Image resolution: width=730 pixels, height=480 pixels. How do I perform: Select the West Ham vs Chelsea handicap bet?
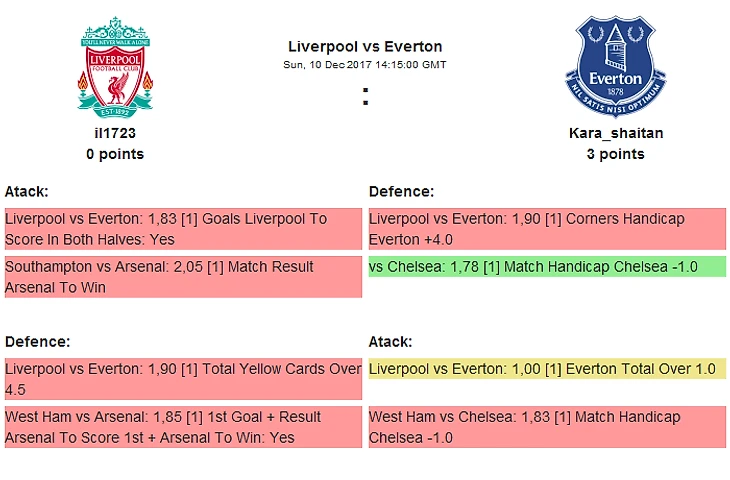click(546, 427)
